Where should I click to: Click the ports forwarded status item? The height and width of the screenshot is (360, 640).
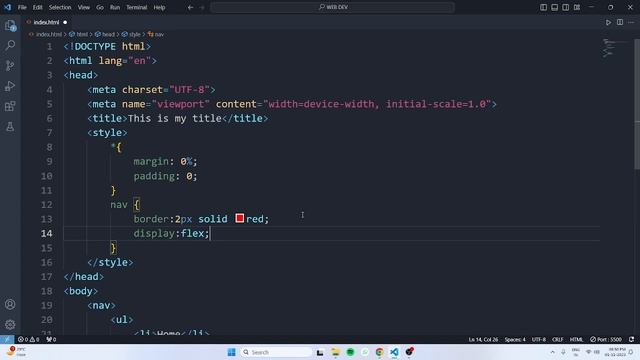tap(51, 339)
